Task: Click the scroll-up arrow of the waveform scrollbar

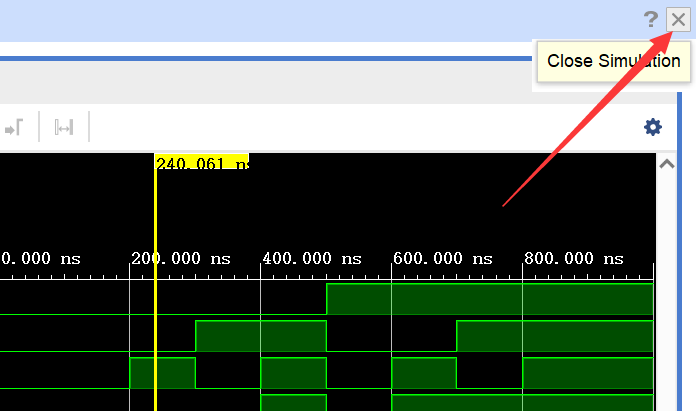Action: 667,164
